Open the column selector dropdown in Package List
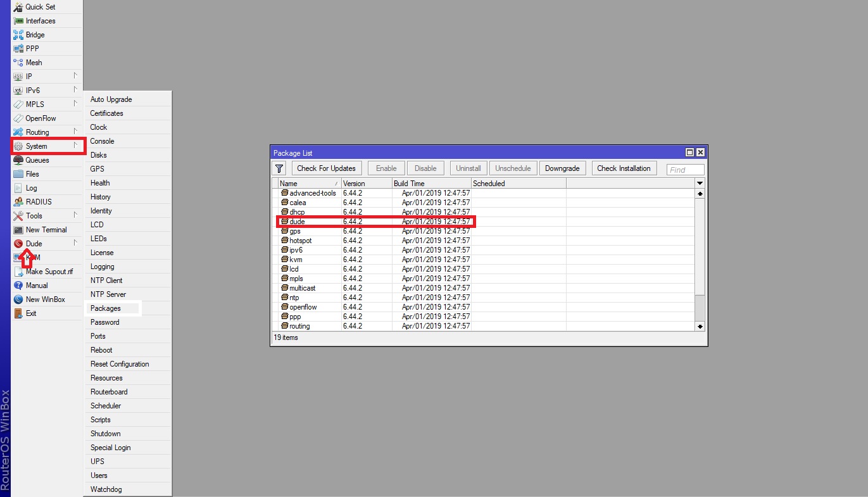 pos(700,183)
